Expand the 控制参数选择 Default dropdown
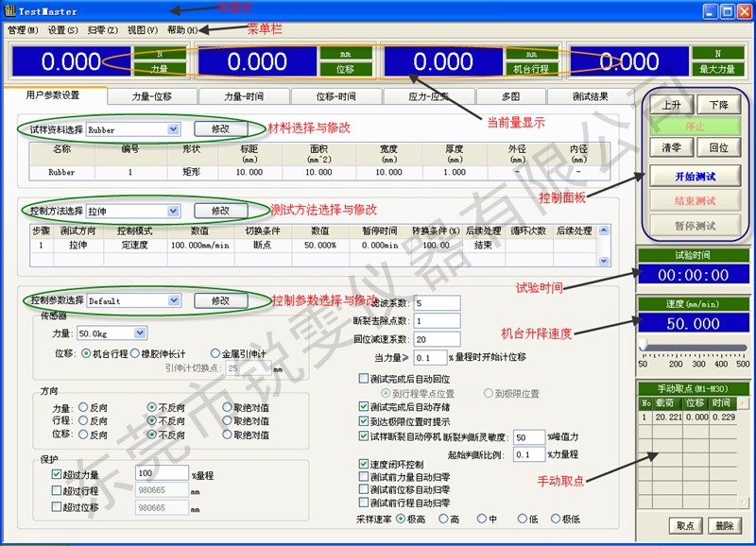 [173, 301]
